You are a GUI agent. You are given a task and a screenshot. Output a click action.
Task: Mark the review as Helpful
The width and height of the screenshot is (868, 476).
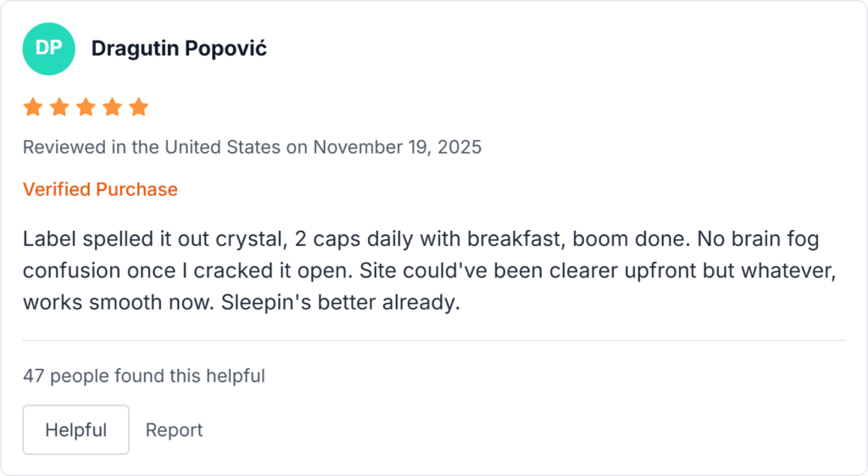coord(75,430)
